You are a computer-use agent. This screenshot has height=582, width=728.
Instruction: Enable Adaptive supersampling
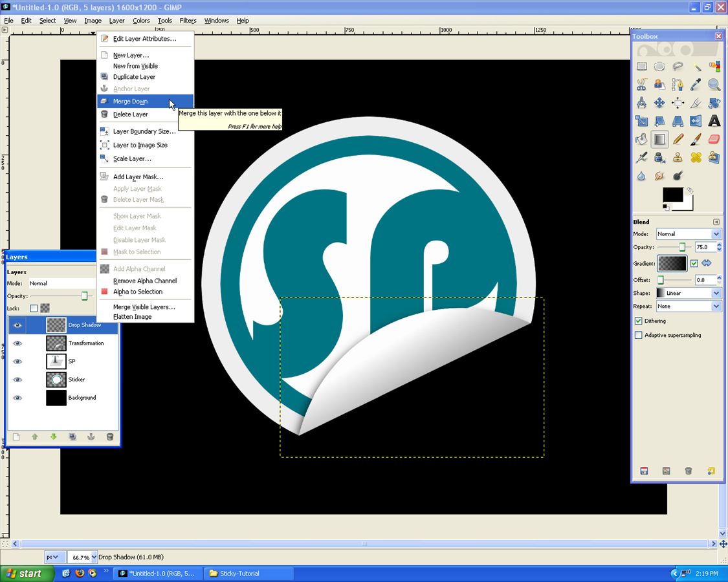[x=639, y=334]
